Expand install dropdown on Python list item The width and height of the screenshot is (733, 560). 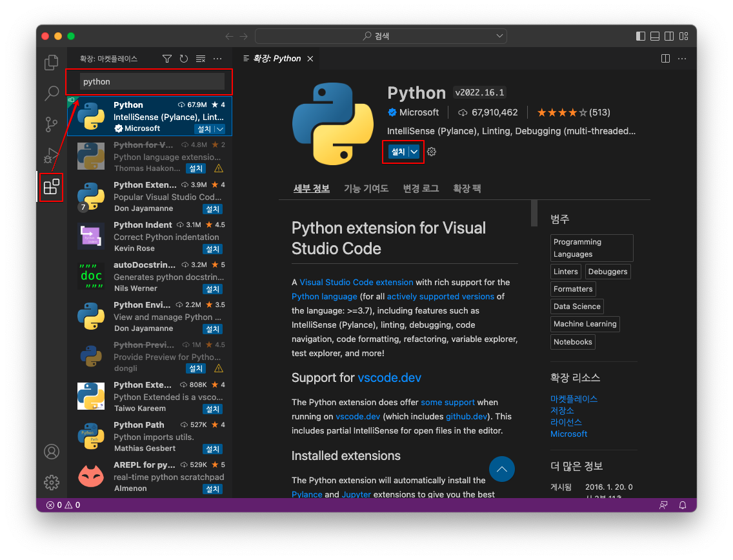point(220,129)
